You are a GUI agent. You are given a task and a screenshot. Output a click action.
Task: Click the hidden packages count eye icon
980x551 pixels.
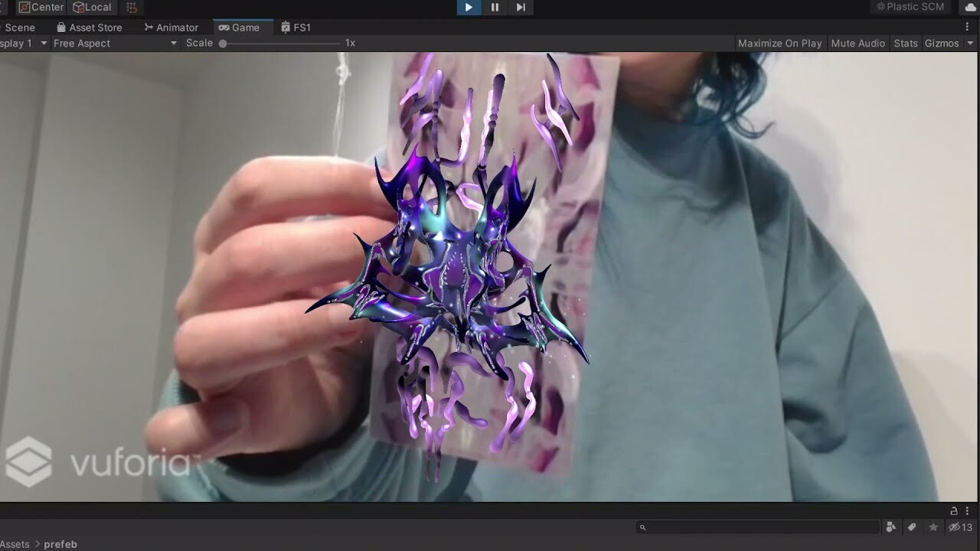955,527
